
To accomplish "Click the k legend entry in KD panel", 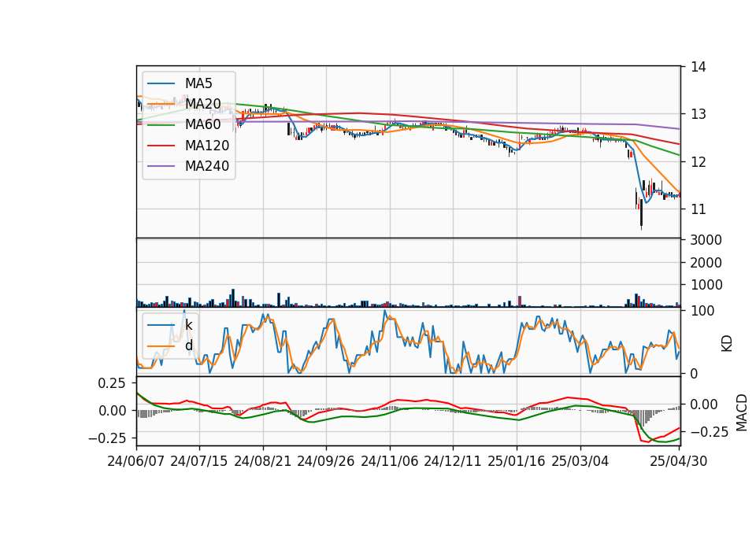I will pos(188,325).
